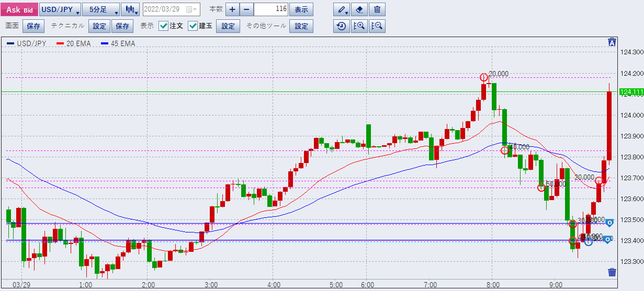The height and width of the screenshot is (291, 644).
Task: Toggle the Ask Bid price switch
Action: [19, 9]
